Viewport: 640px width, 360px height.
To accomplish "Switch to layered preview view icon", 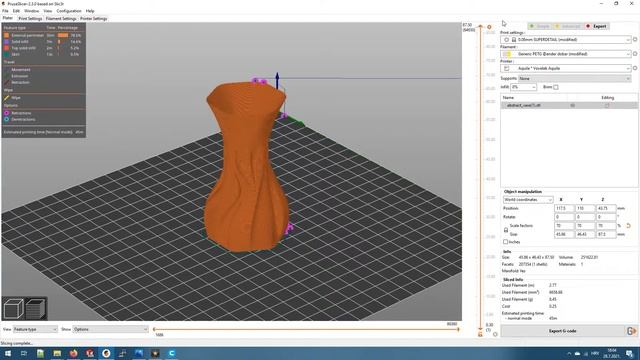I will pyautogui.click(x=36, y=309).
